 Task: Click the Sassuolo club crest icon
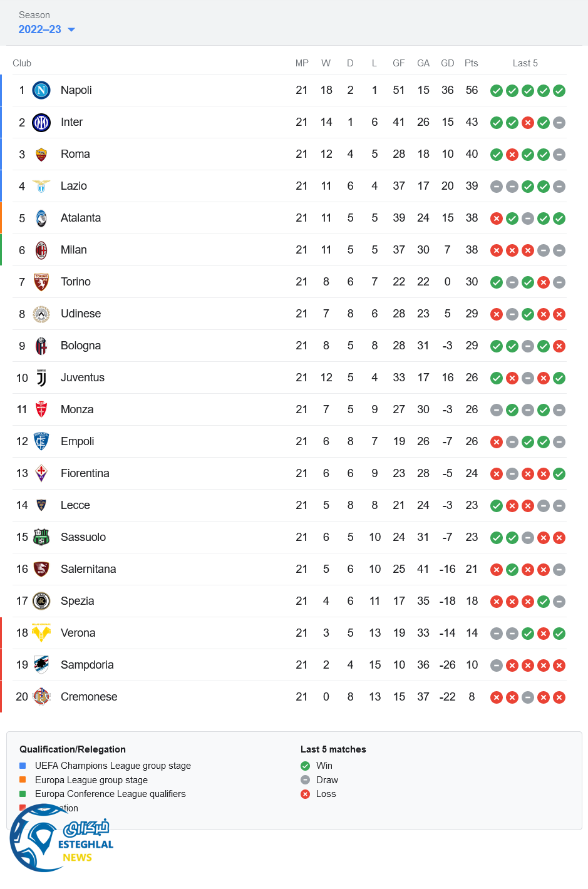[41, 537]
